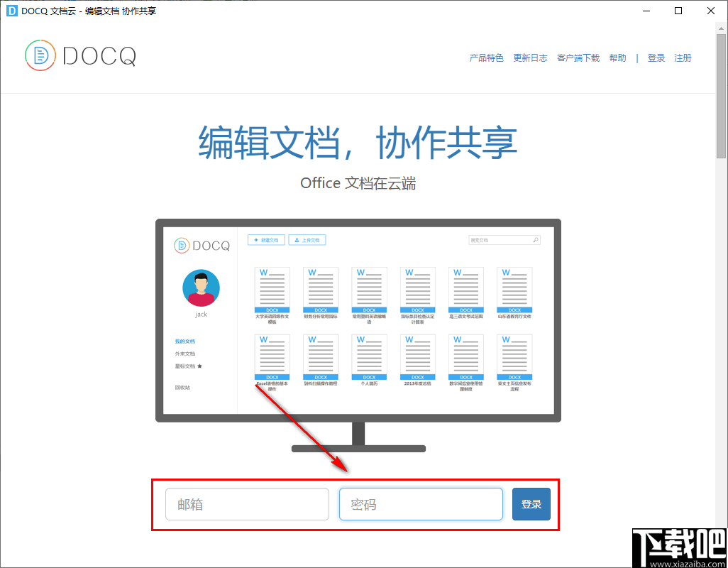This screenshot has height=568, width=728.
Task: Open the 帮助 menu item
Action: click(617, 58)
